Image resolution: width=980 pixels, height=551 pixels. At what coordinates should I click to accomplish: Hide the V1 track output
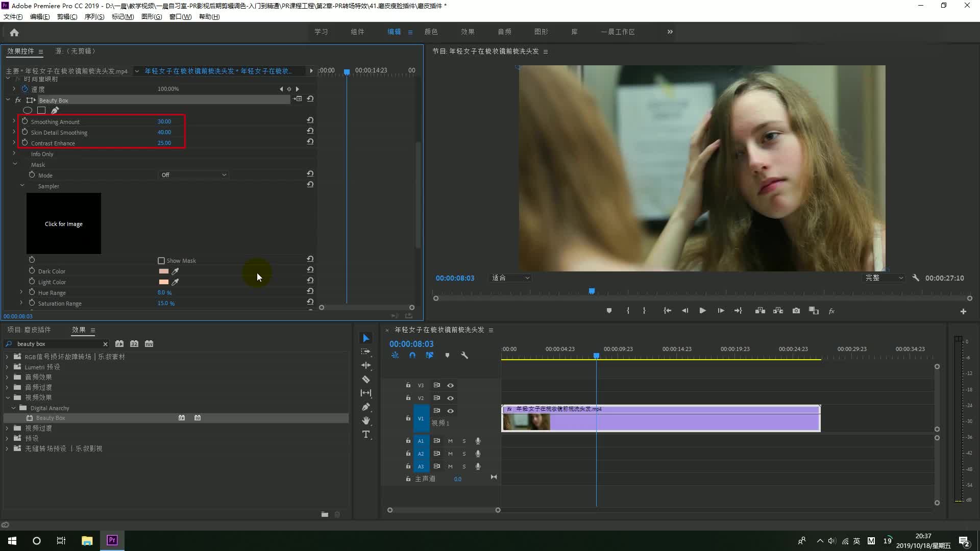pyautogui.click(x=450, y=411)
